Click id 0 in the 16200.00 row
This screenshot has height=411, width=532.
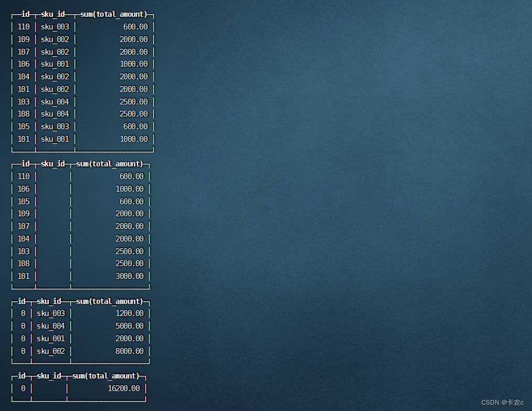pyautogui.click(x=23, y=388)
